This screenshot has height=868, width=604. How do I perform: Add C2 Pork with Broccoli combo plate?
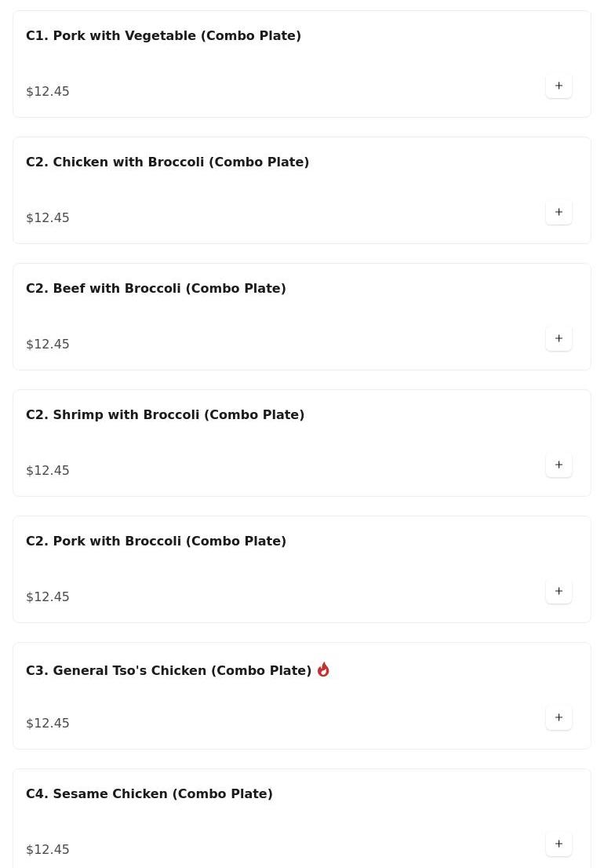(x=559, y=591)
